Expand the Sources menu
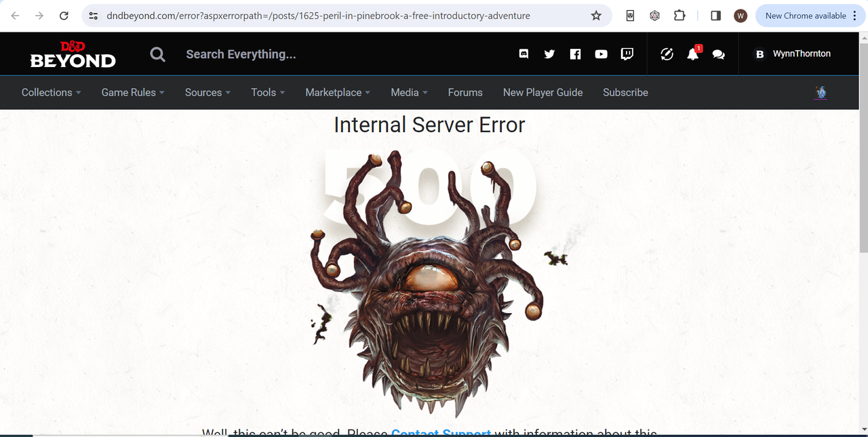The image size is (868, 437). 208,92
